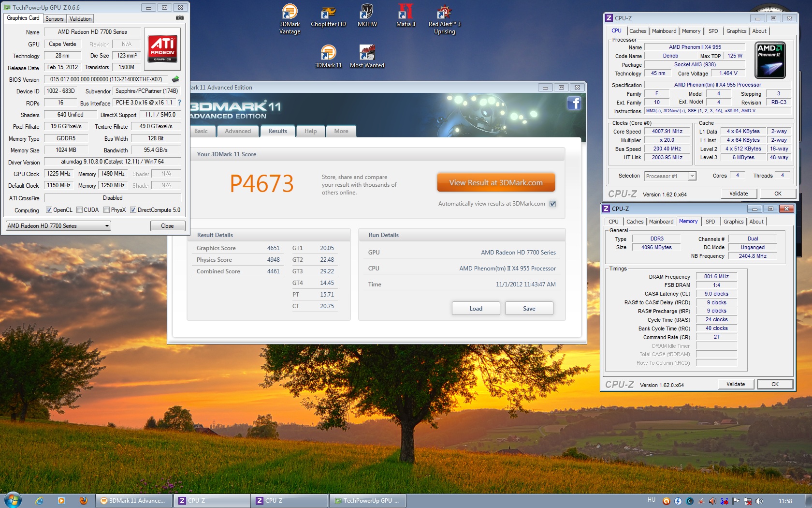The height and width of the screenshot is (508, 812).
Task: Select the 3DMark 11 desktop shortcut
Action: pos(328,57)
